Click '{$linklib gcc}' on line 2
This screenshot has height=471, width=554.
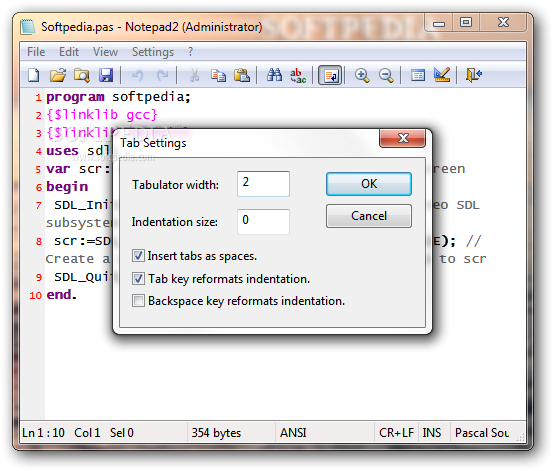(x=102, y=114)
